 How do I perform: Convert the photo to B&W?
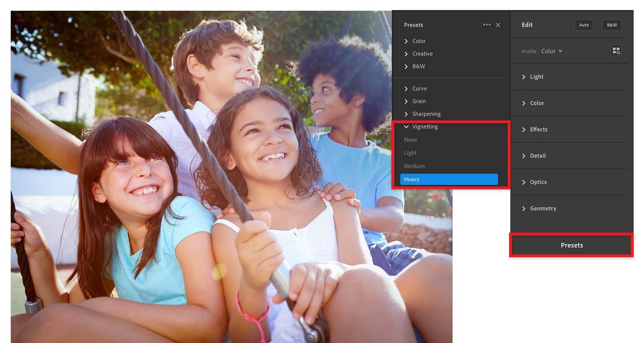611,25
